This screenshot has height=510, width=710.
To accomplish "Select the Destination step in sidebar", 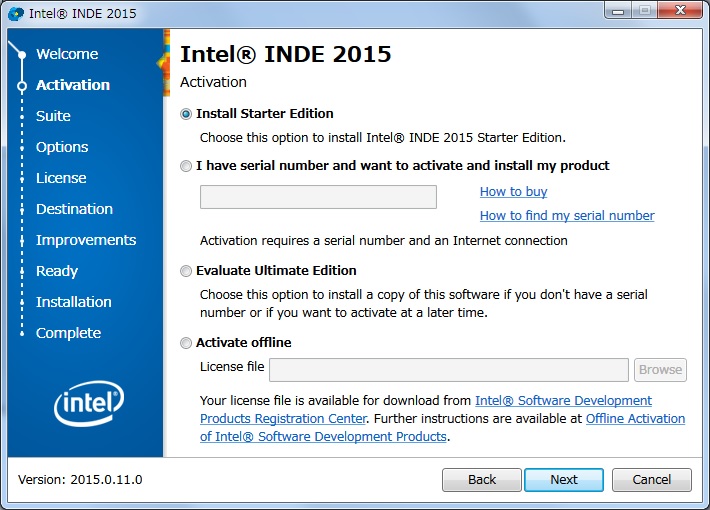I will point(74,209).
